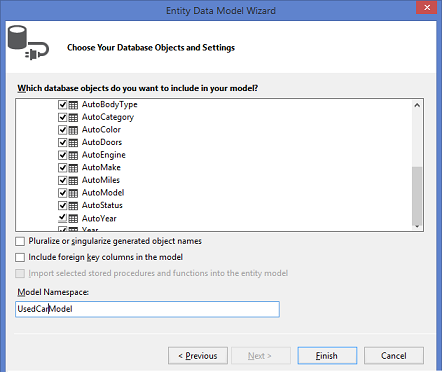442x372 pixels.
Task: Click the scroll up arrow in objects list
Action: (417, 105)
